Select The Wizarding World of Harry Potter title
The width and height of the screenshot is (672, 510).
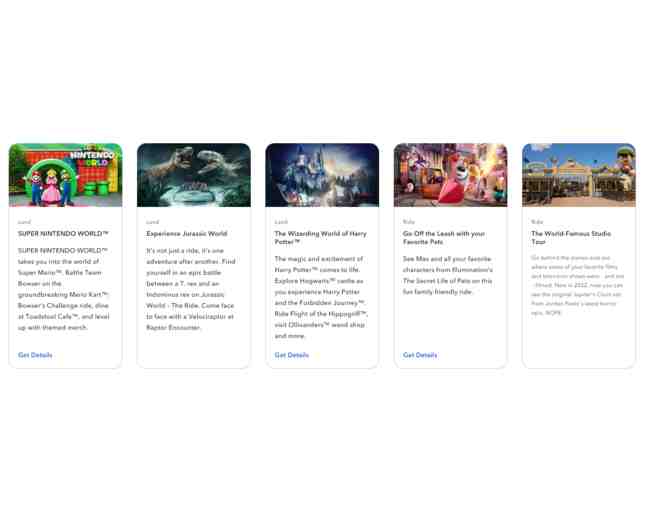tap(320, 238)
